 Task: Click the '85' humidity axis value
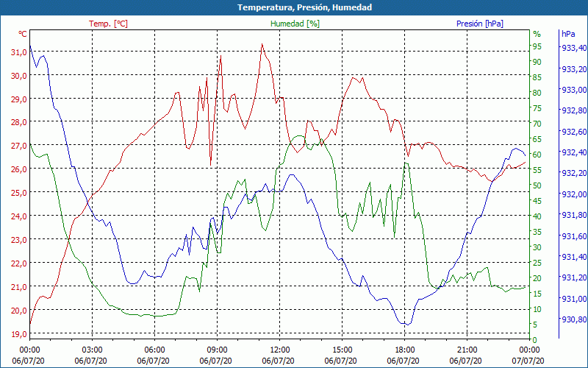[537, 77]
